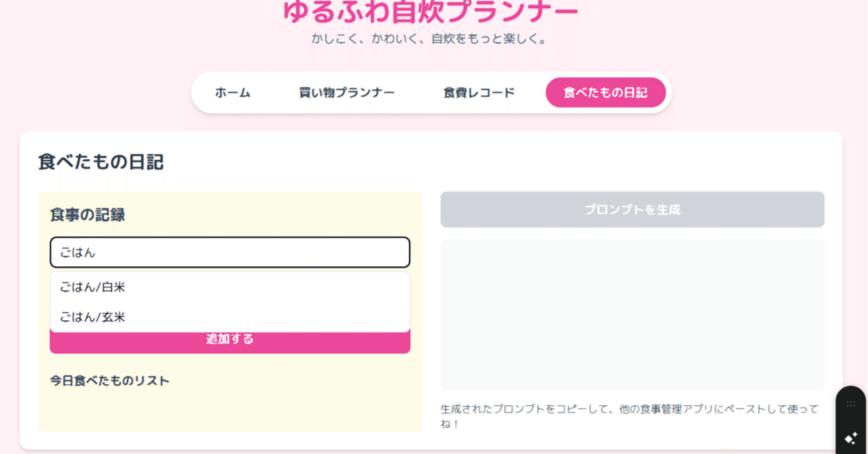Image resolution: width=868 pixels, height=454 pixels.
Task: Focus the meal input field containing ごはん
Action: [229, 253]
